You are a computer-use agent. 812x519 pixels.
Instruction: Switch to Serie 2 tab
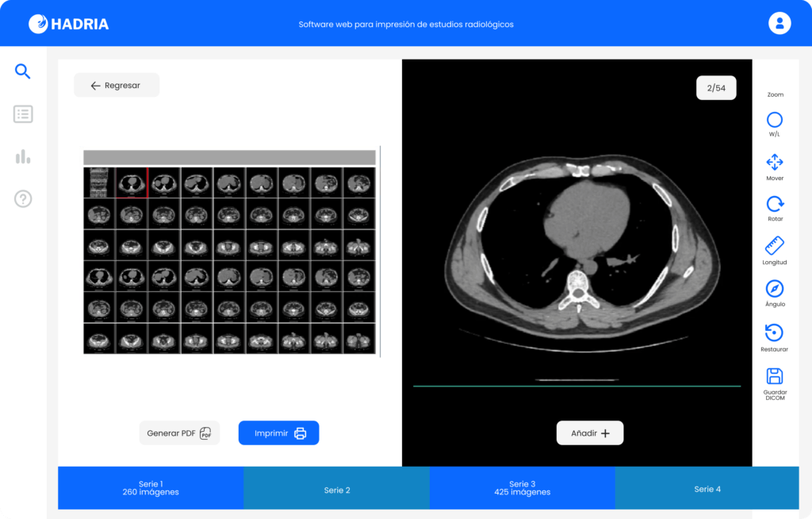coord(336,490)
